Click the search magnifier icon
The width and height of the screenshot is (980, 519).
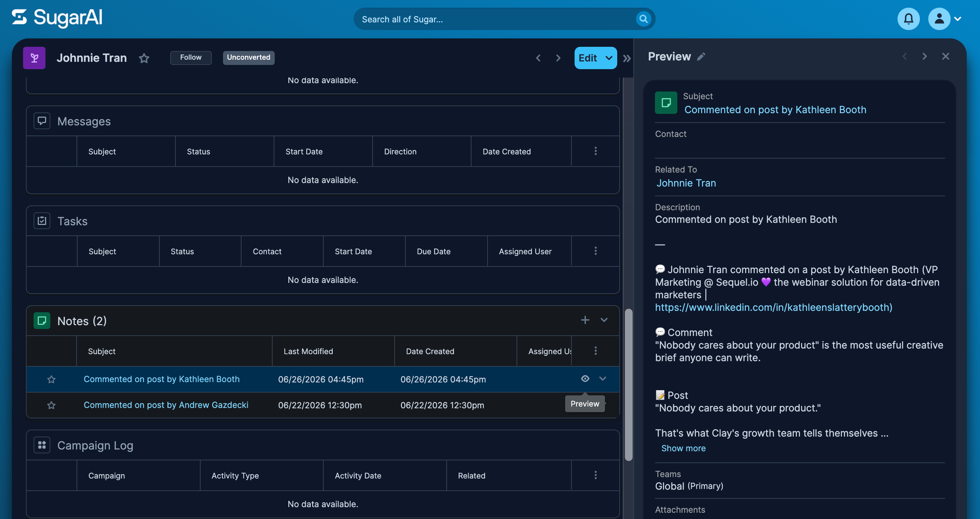pos(643,19)
